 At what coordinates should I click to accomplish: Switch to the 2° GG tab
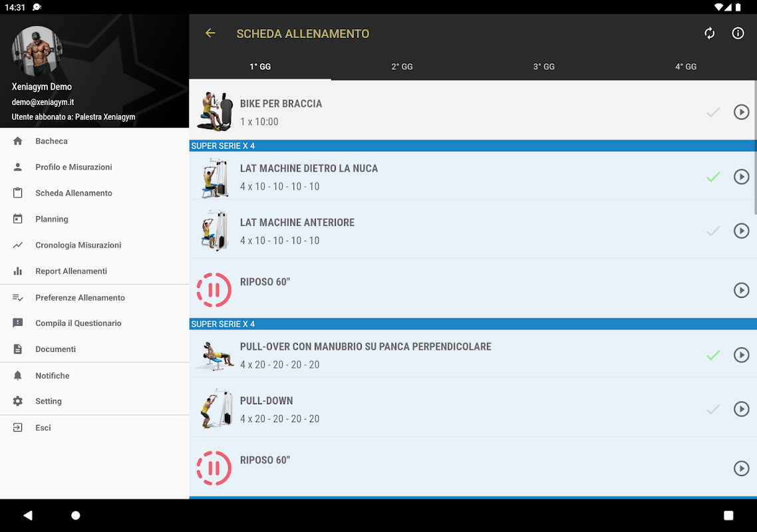tap(402, 66)
